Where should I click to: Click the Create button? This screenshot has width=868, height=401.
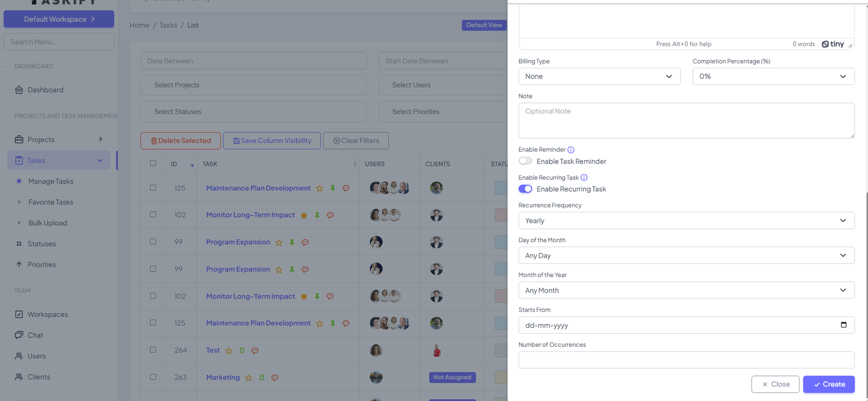click(828, 384)
